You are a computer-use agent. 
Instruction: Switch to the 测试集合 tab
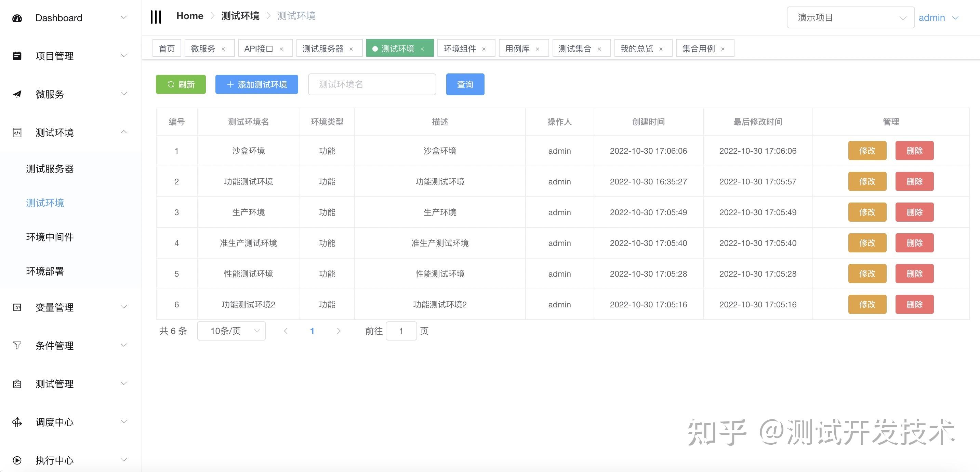575,48
